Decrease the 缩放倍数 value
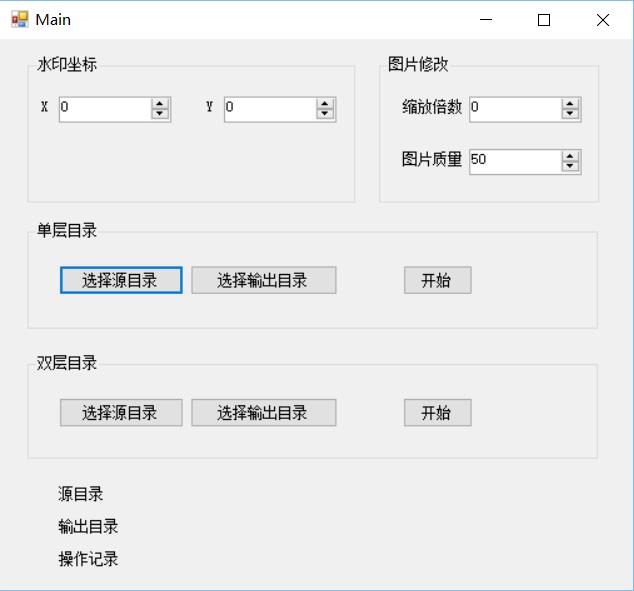 570,114
